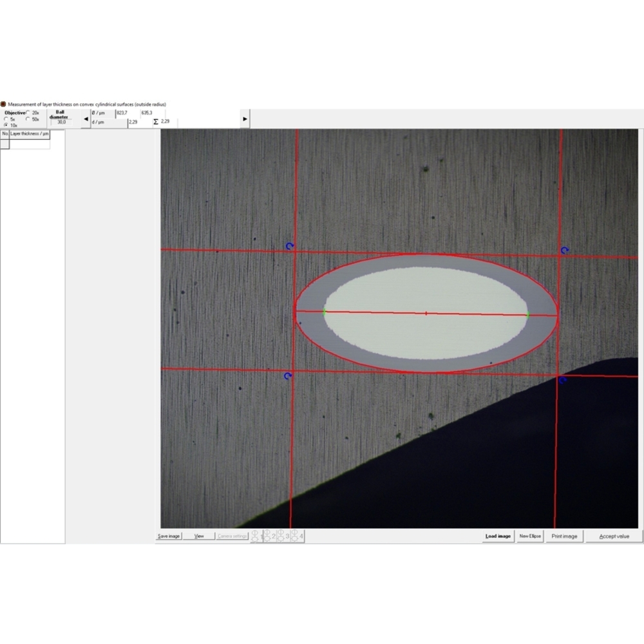644x644 pixels.
Task: Click the top-left blue rotation handle
Action: (290, 246)
